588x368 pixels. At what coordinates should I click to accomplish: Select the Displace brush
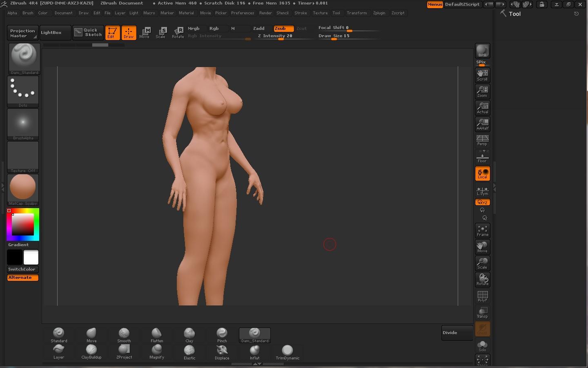(222, 352)
